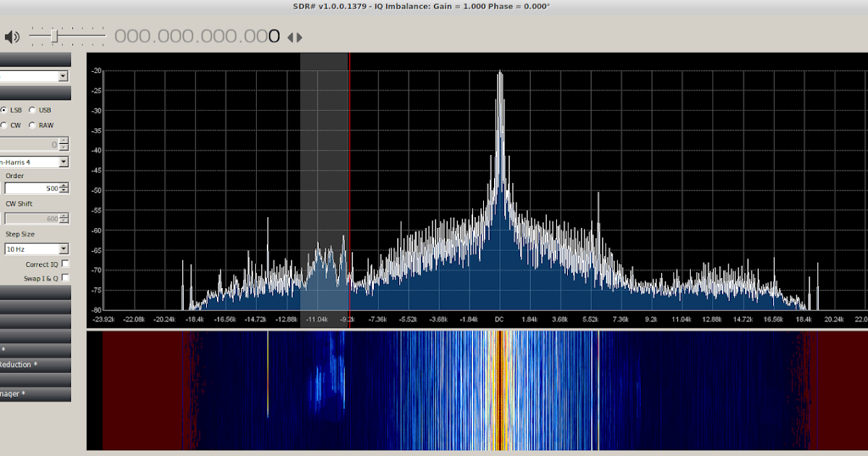Open the source selection dropdown at top
Viewport: 868px width, 456px height.
tap(63, 75)
